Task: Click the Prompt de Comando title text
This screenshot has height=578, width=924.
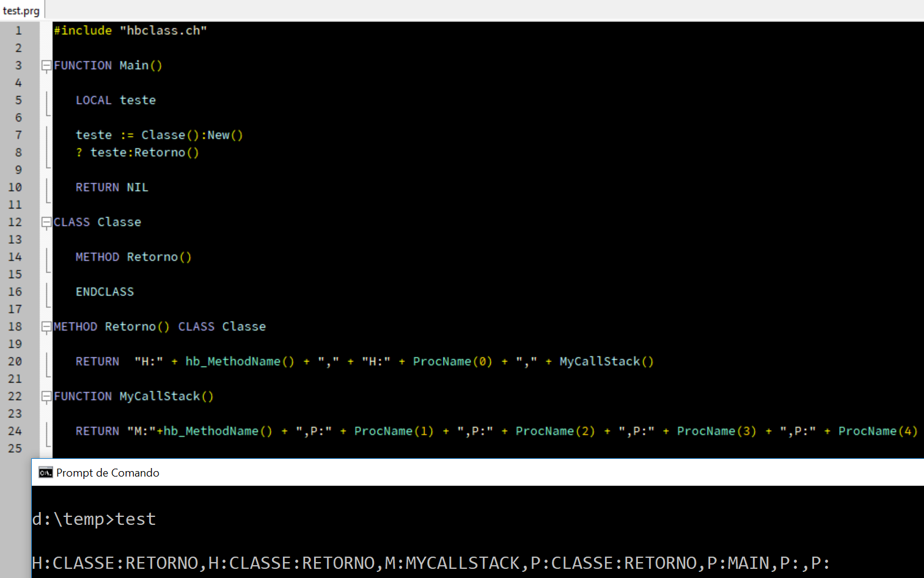Action: [x=108, y=472]
